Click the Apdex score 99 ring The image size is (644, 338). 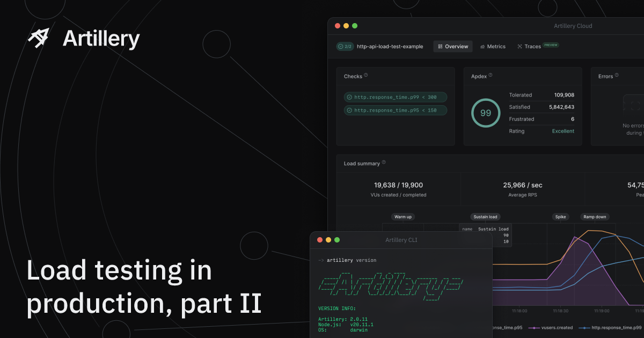[485, 113]
